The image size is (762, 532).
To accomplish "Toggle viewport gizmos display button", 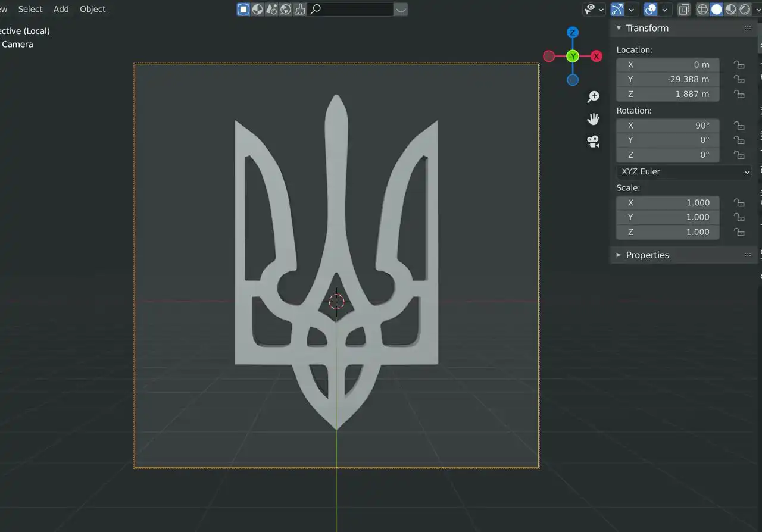I will (617, 10).
